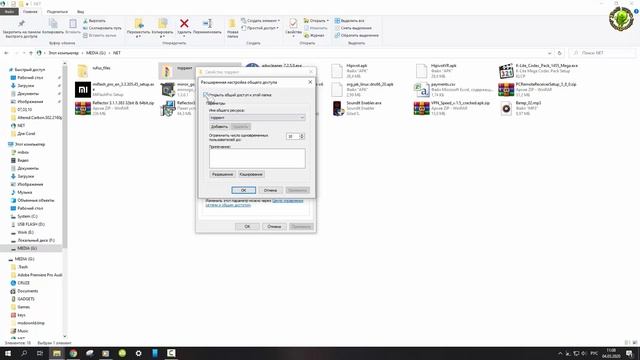The image size is (640, 360).
Task: Switch to the Share ribbon tab
Action: tap(57, 11)
